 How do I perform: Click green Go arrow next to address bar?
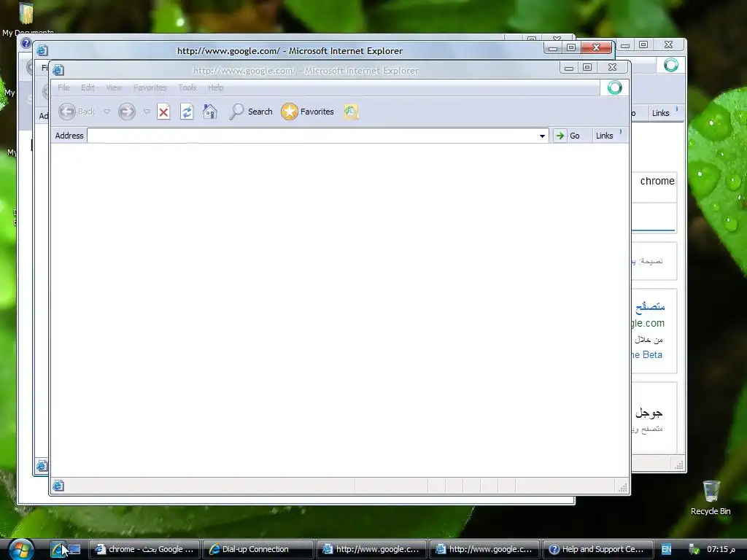pos(560,136)
